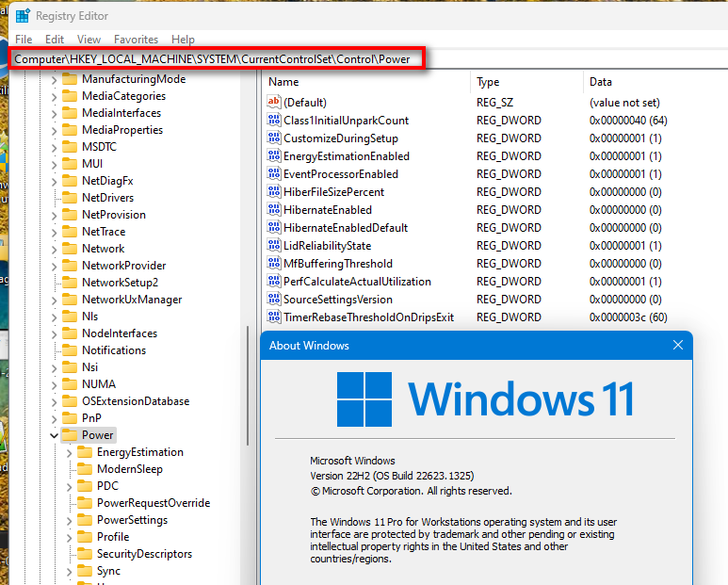The height and width of the screenshot is (585, 728).
Task: Close the About Windows dialog
Action: [678, 345]
